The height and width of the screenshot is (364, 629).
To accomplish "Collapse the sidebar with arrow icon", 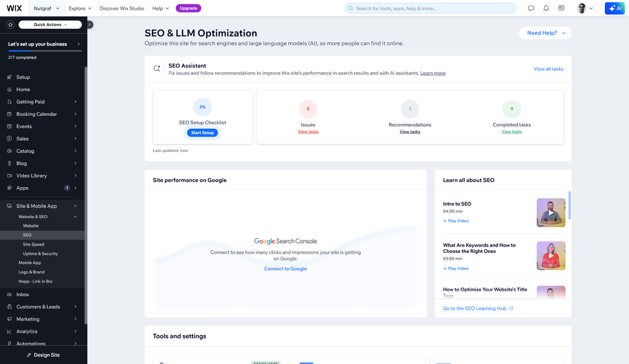I will [90, 25].
